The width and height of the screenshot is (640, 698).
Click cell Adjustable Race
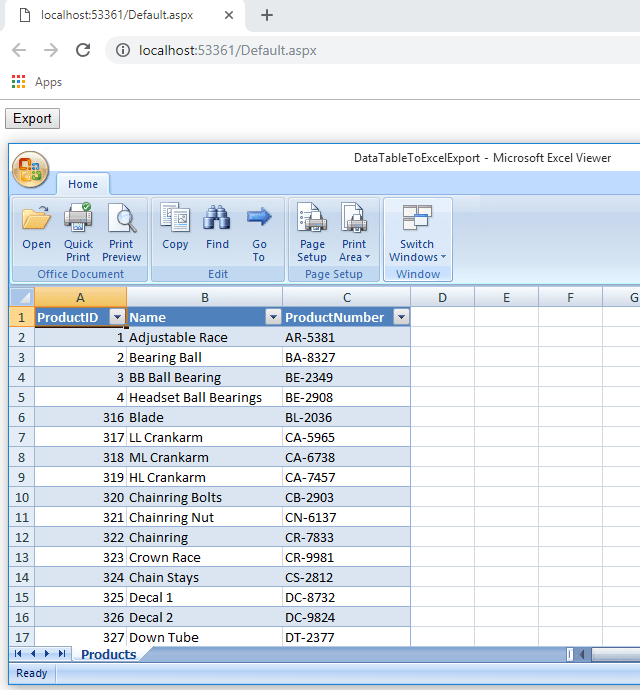coord(205,337)
